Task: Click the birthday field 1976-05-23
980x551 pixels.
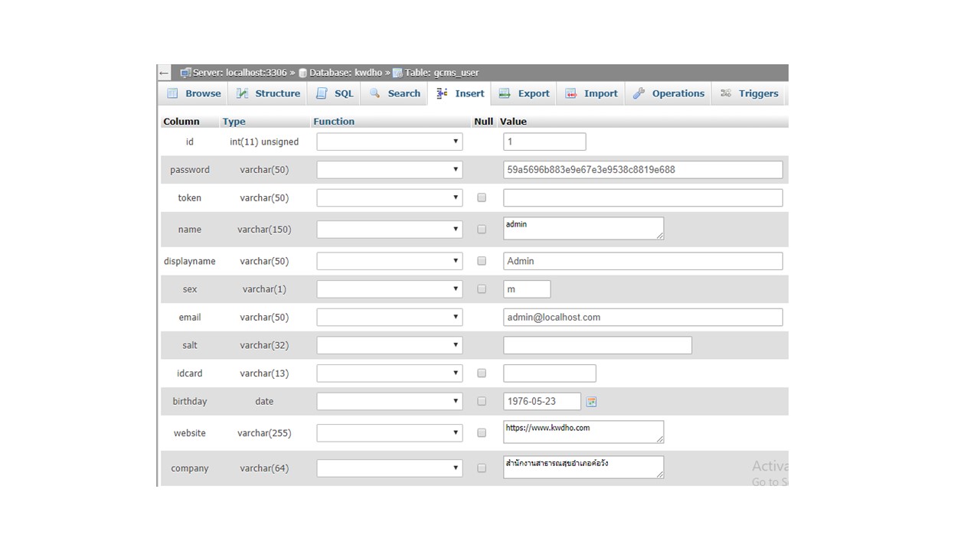Action: 542,401
